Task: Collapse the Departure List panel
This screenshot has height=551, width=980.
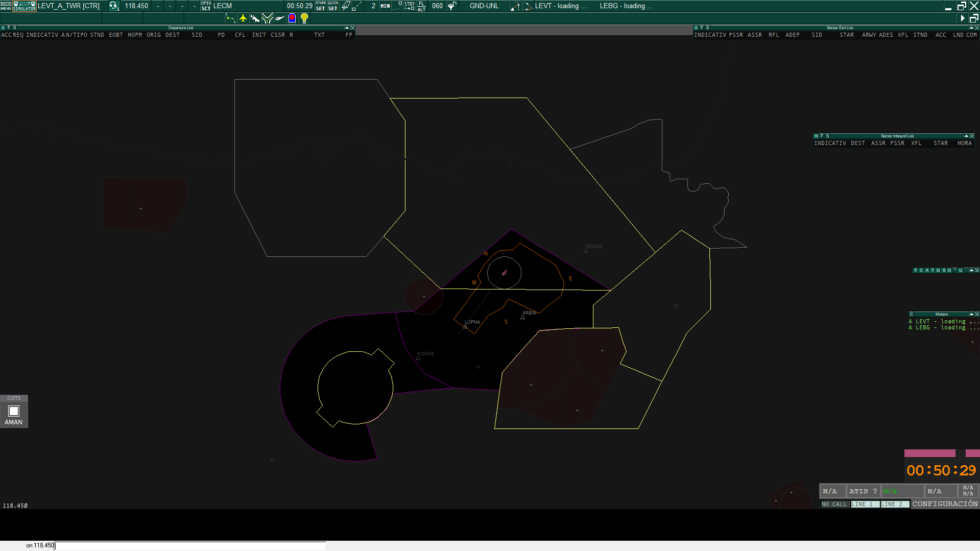Action: 347,28
